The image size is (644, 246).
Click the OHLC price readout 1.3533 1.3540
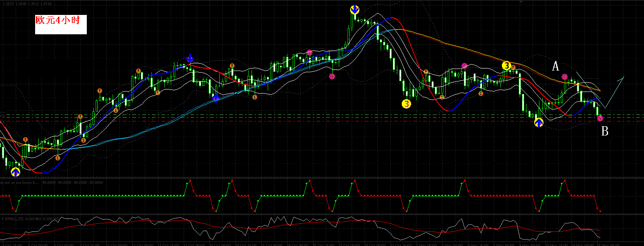[26, 4]
